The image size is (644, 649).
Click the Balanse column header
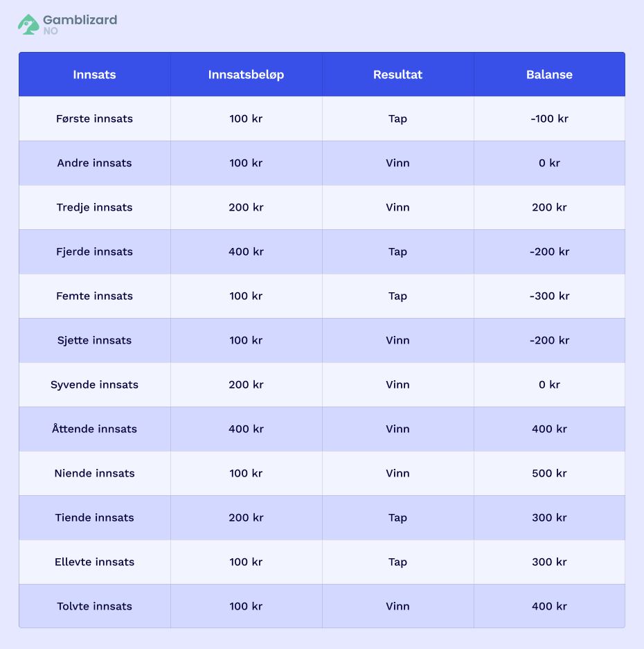tap(549, 75)
